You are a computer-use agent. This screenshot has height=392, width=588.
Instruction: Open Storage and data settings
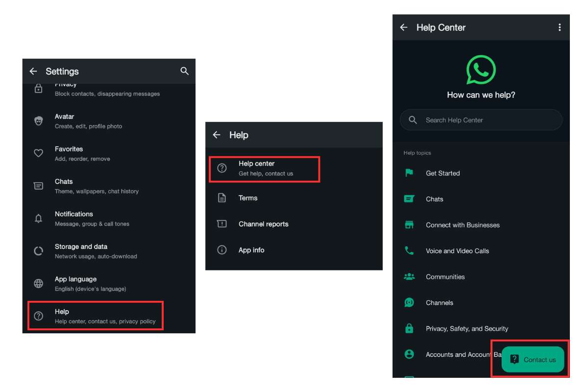(x=109, y=251)
